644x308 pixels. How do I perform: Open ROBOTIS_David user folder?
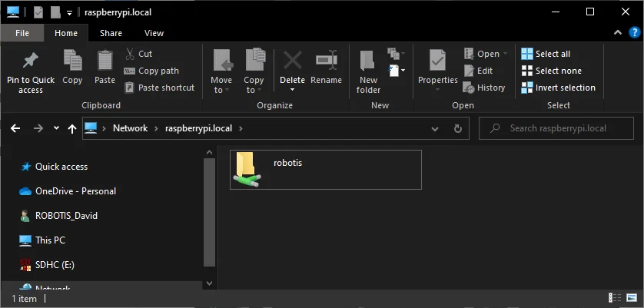tap(58, 216)
